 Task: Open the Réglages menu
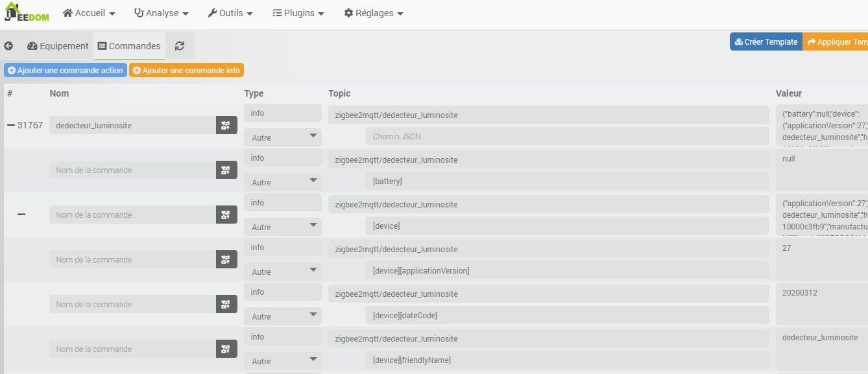coord(374,13)
